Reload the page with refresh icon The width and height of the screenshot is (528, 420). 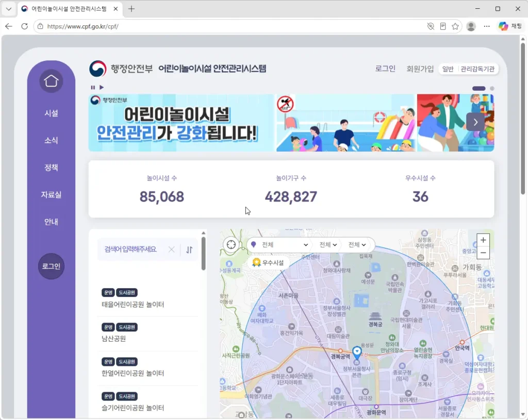(x=25, y=26)
